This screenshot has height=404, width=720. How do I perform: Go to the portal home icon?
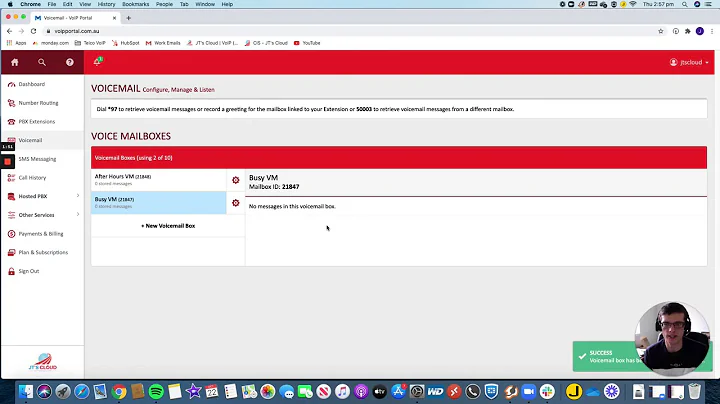[15, 62]
